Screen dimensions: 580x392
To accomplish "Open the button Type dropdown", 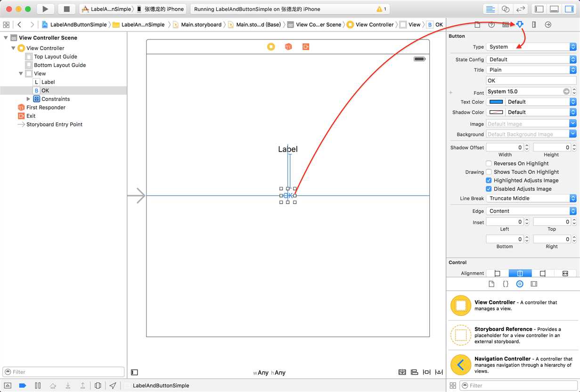I will pyautogui.click(x=531, y=47).
